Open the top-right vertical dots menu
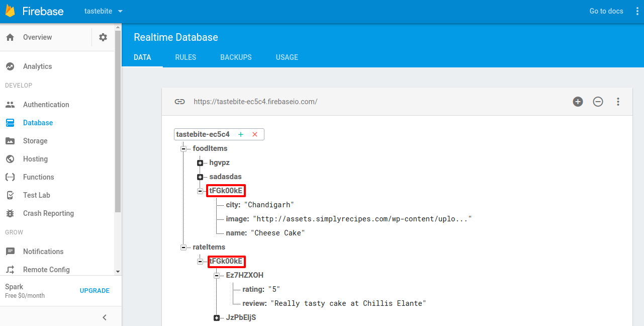The height and width of the screenshot is (326, 644). click(637, 11)
